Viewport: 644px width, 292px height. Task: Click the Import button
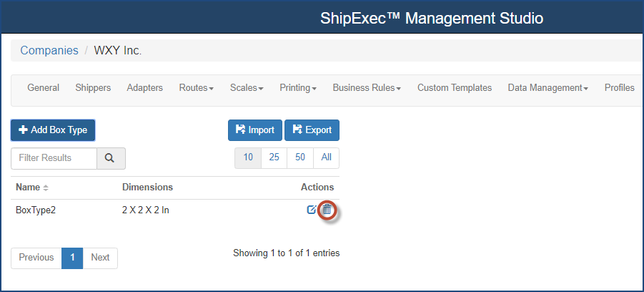tap(255, 130)
